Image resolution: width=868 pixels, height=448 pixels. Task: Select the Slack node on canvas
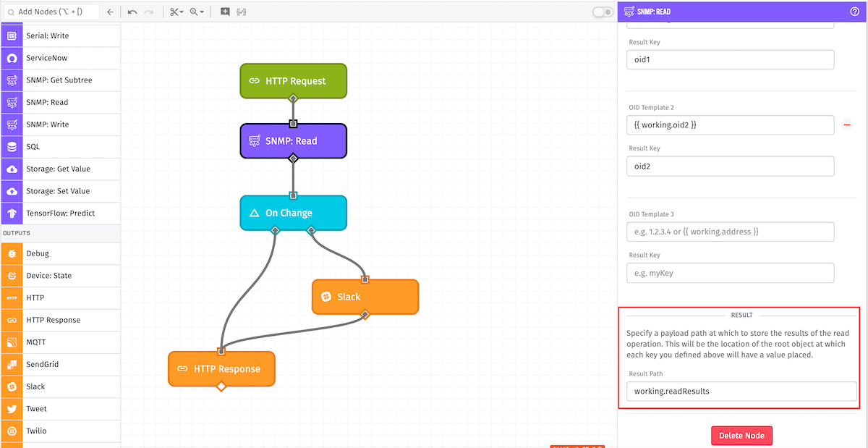[365, 297]
